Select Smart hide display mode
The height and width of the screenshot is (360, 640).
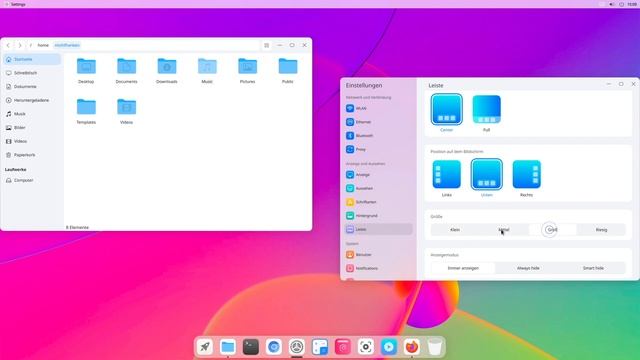click(593, 268)
